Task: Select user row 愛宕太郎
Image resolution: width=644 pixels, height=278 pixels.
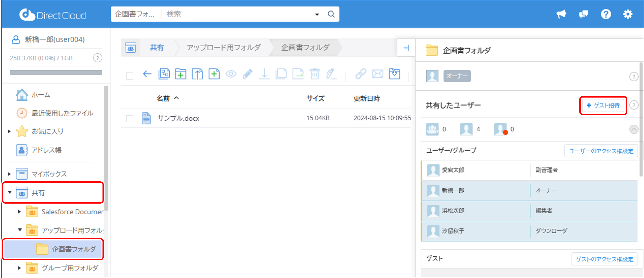Action: click(529, 170)
